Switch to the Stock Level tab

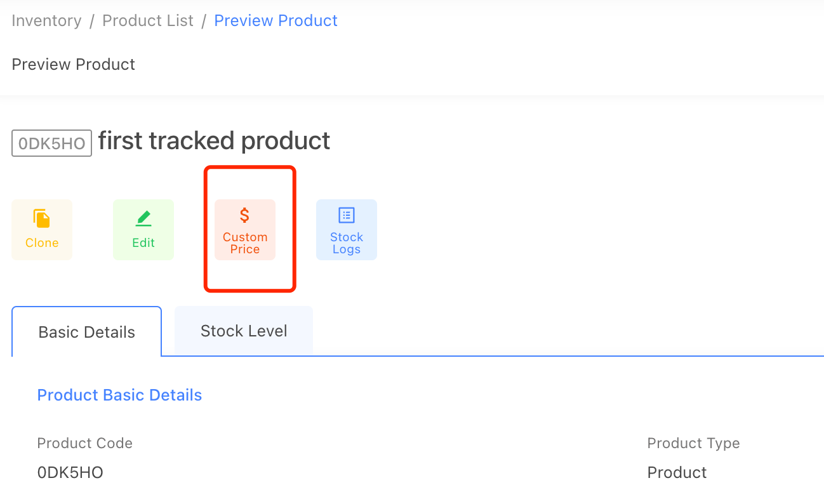point(244,331)
